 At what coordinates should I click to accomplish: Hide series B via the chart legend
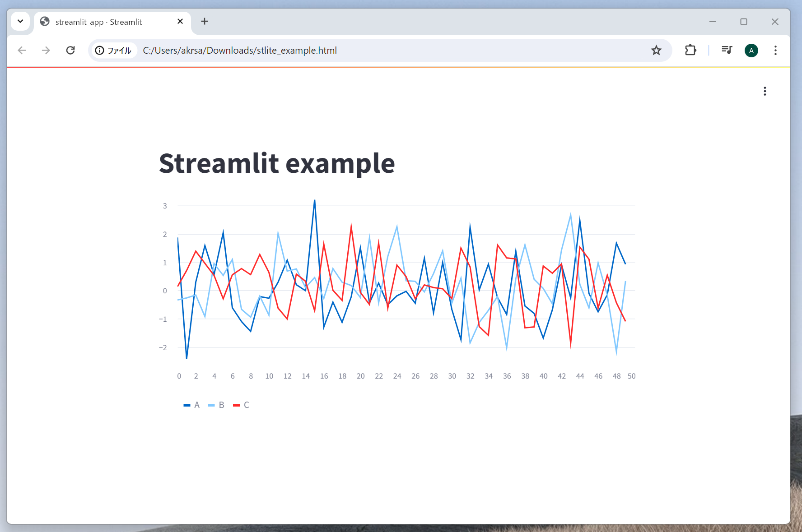216,405
